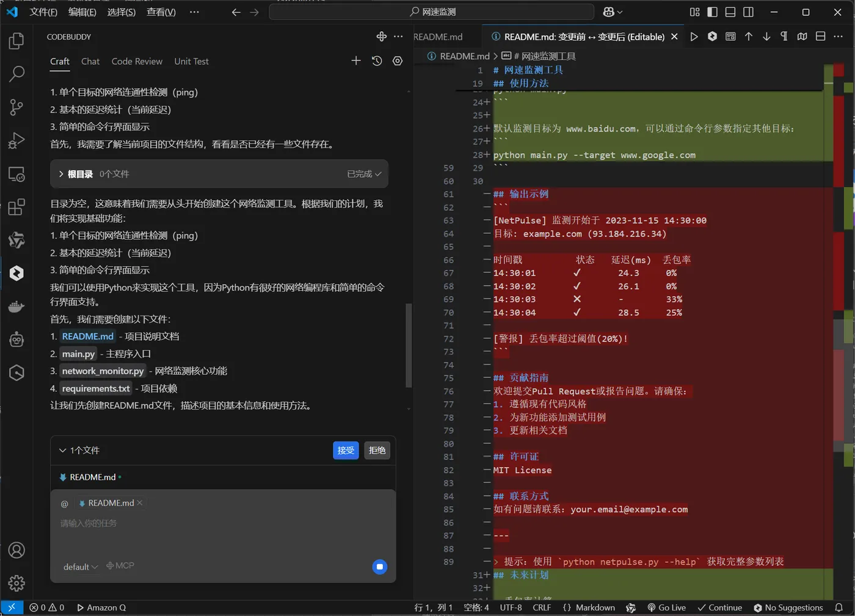Image resolution: width=855 pixels, height=616 pixels.
Task: Open the Manage gear icon
Action: point(16,583)
